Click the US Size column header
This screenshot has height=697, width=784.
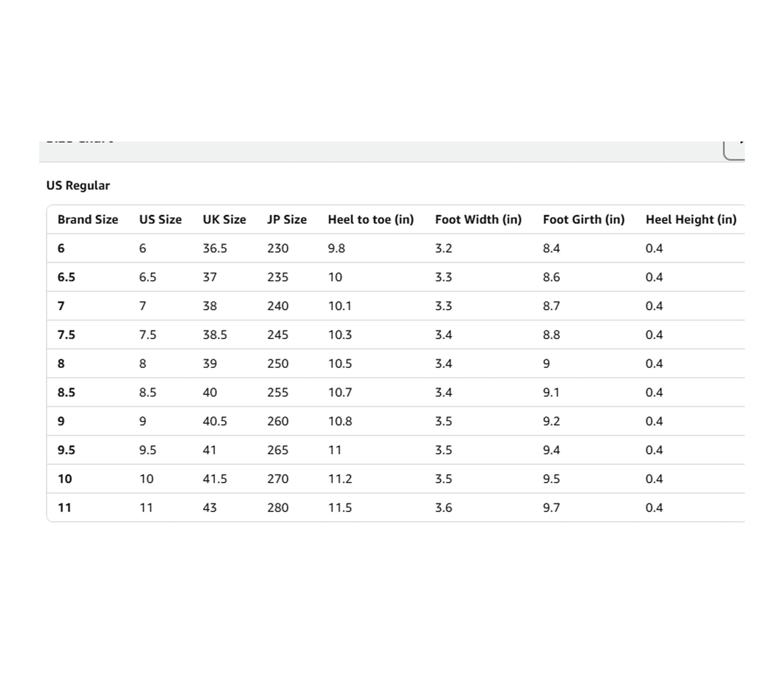coord(160,220)
